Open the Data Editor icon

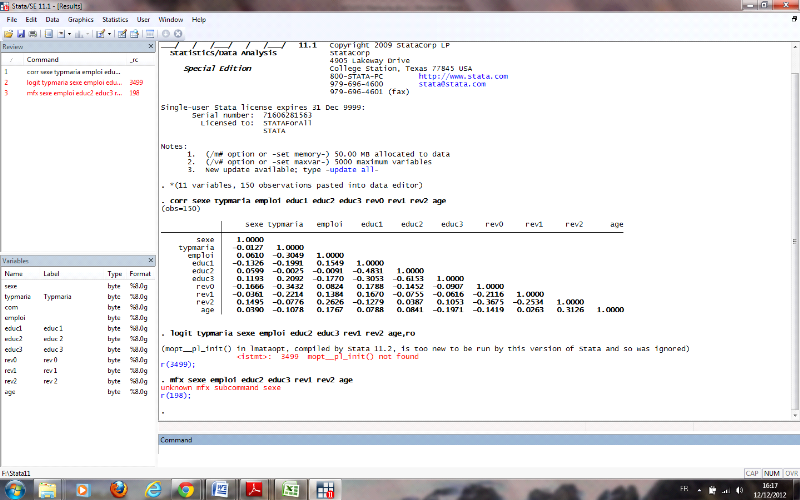(x=122, y=34)
